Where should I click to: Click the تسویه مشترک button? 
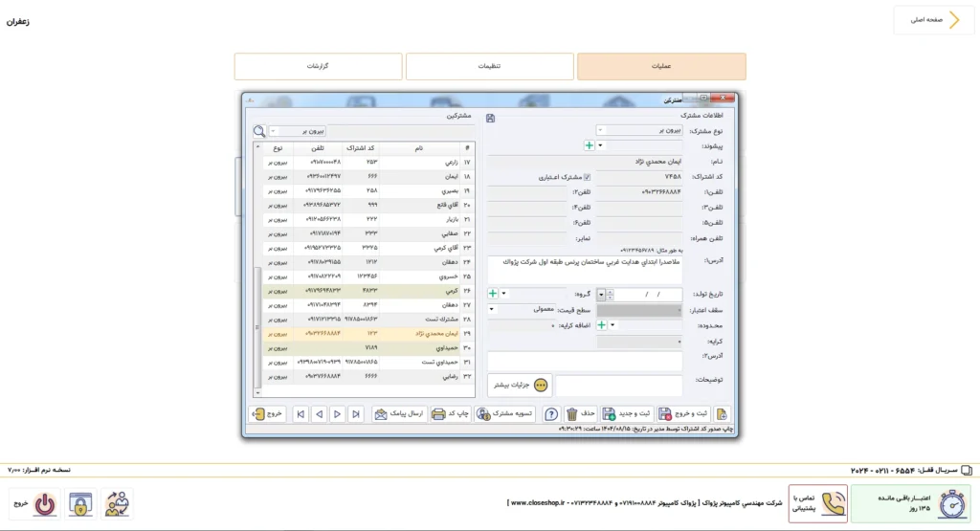click(504, 414)
